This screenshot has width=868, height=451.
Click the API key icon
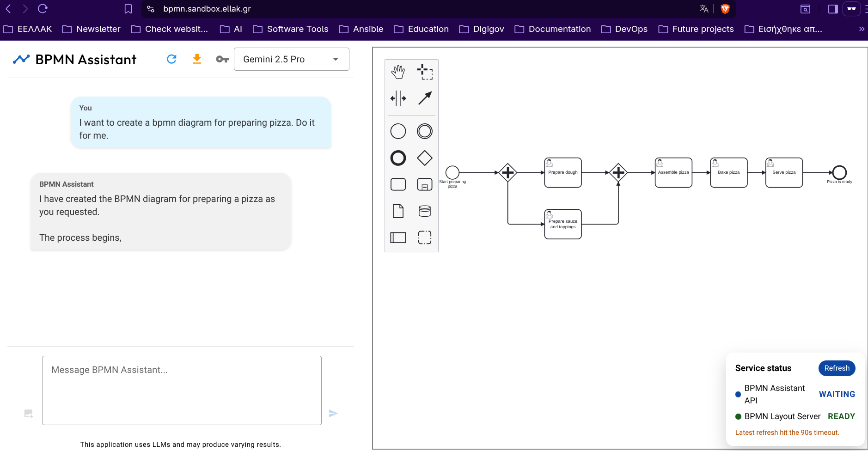pos(222,59)
